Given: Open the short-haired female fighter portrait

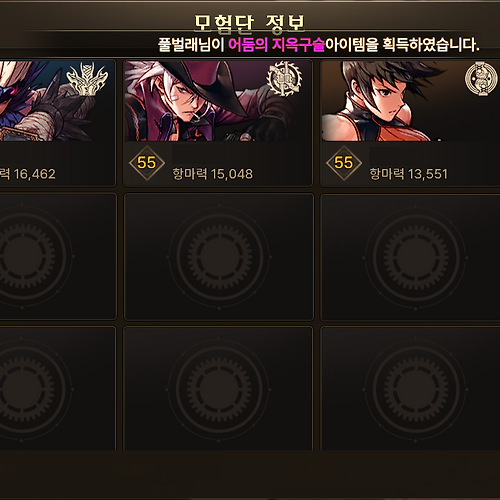Looking at the screenshot, I should [411, 101].
